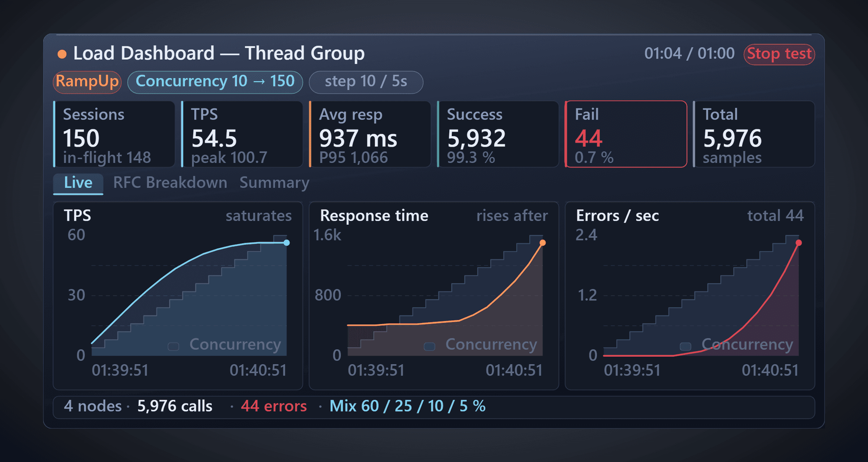The image size is (868, 462).
Task: Select the Avg resp 937 ms card
Action: (x=370, y=134)
